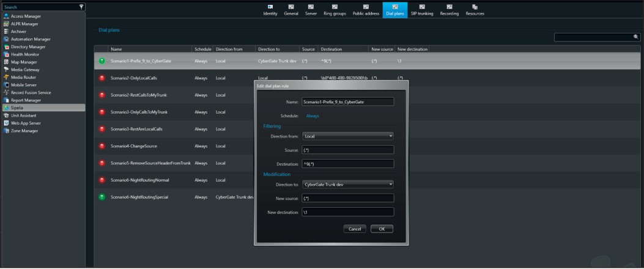The height and width of the screenshot is (269, 644).
Task: Click the New destination input field
Action: click(x=347, y=212)
